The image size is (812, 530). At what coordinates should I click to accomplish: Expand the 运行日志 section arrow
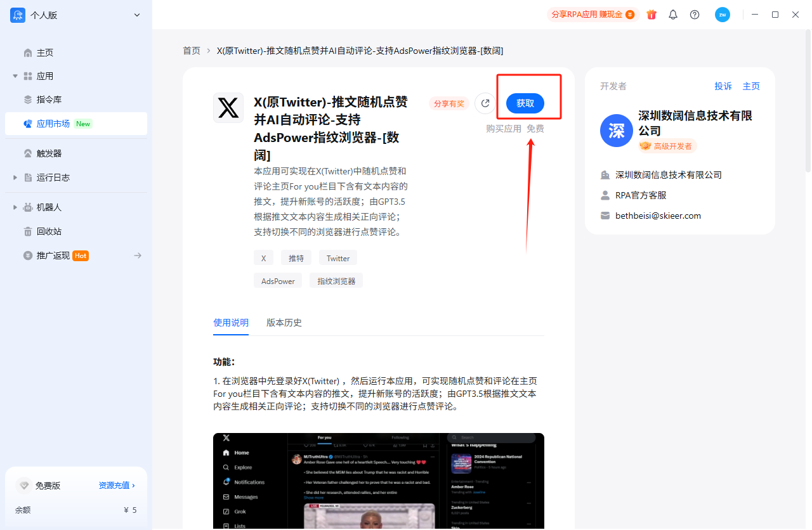point(15,178)
